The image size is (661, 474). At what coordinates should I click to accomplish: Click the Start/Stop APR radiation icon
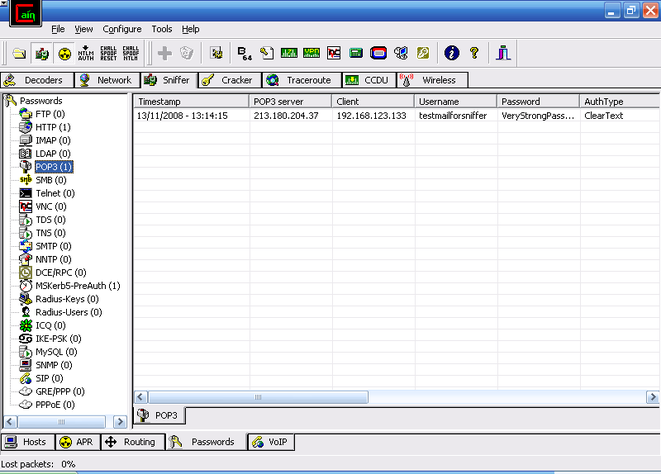click(x=65, y=53)
